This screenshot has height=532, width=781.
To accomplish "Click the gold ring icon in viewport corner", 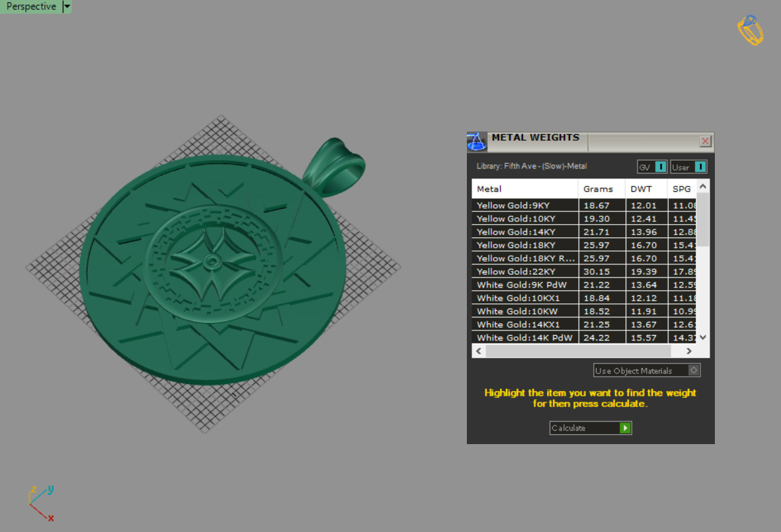I will click(751, 30).
